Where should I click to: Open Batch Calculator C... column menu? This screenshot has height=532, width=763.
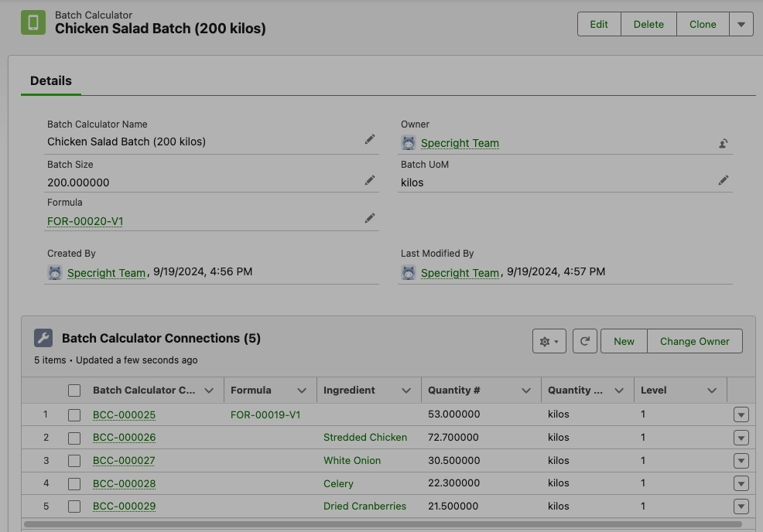click(x=209, y=390)
